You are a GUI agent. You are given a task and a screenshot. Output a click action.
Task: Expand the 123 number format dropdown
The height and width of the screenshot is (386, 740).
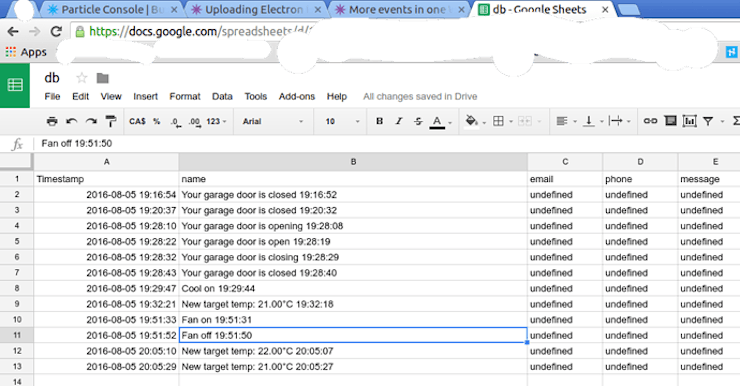pyautogui.click(x=216, y=121)
